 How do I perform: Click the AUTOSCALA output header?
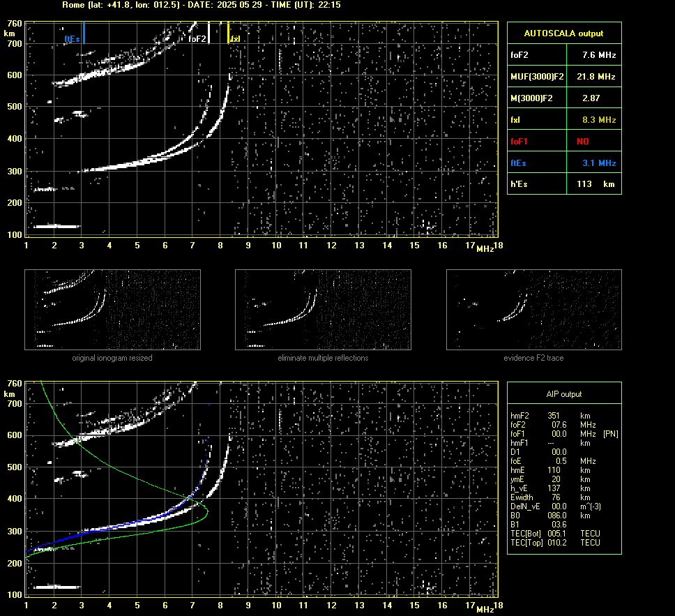tap(564, 33)
